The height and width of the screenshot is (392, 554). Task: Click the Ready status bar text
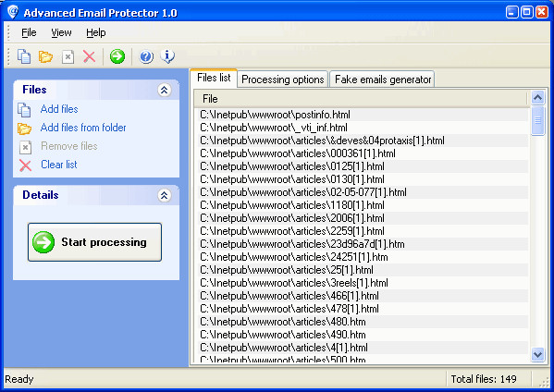coord(19,379)
